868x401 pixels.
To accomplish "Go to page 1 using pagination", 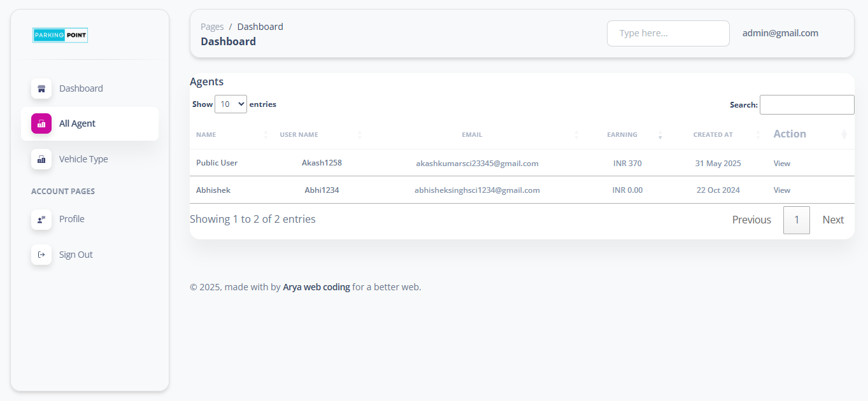I will (796, 220).
